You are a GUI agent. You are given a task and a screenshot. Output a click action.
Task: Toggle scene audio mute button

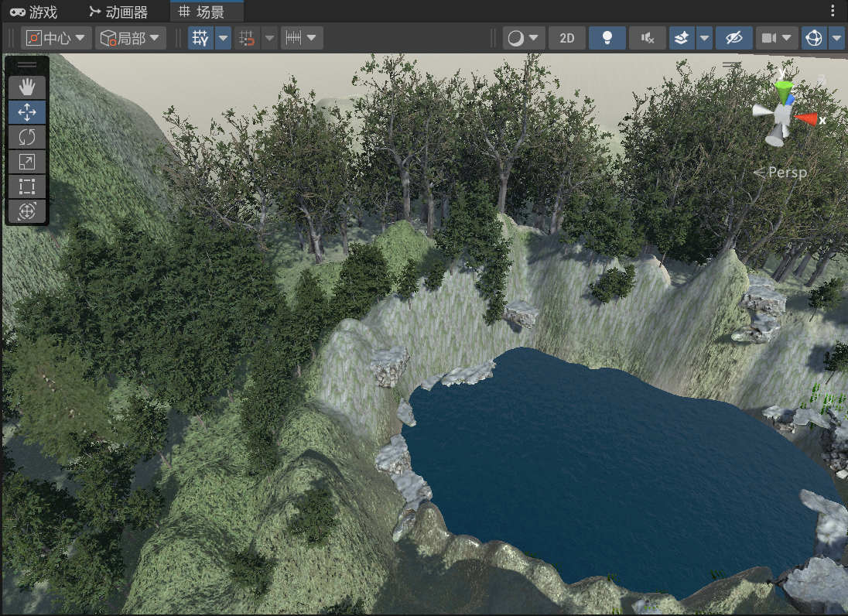click(648, 38)
